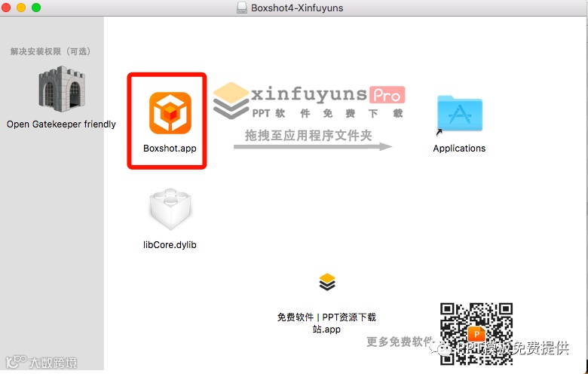
Task: Click the 免费软件 | PPT资源下载站.app label
Action: (x=326, y=323)
